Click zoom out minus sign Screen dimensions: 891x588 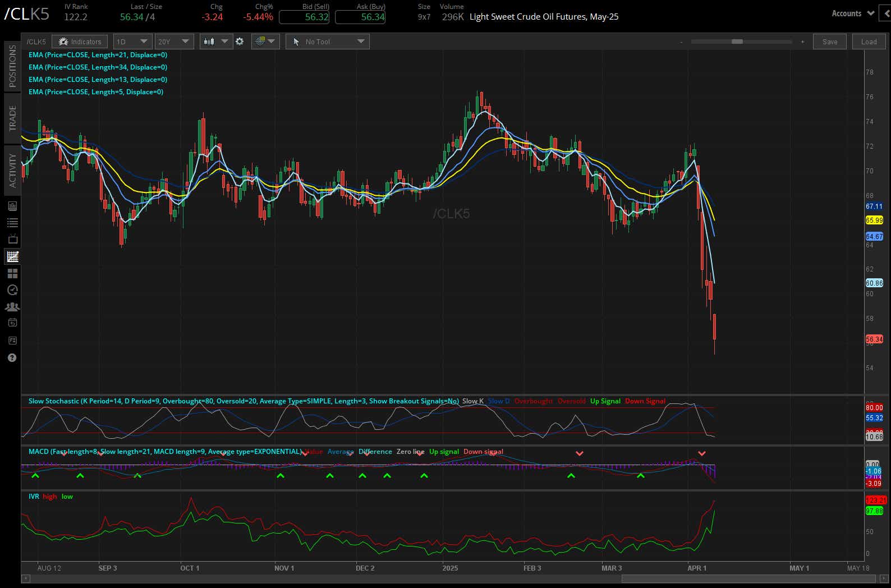click(x=681, y=42)
